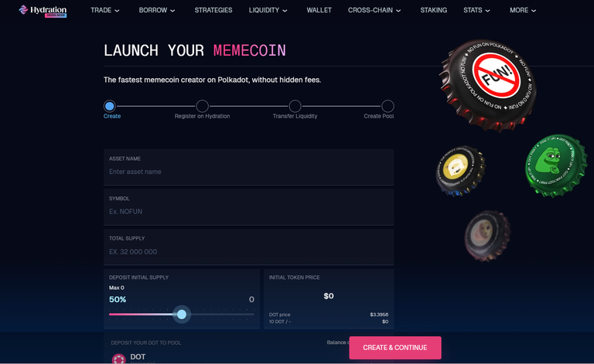Click the CREATE & CONTINUE button
594x364 pixels.
395,347
